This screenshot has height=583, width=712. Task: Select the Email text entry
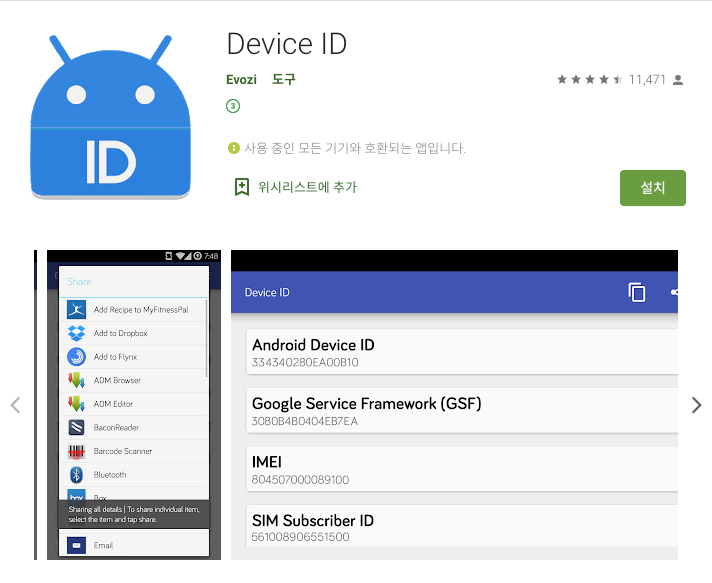tap(103, 545)
